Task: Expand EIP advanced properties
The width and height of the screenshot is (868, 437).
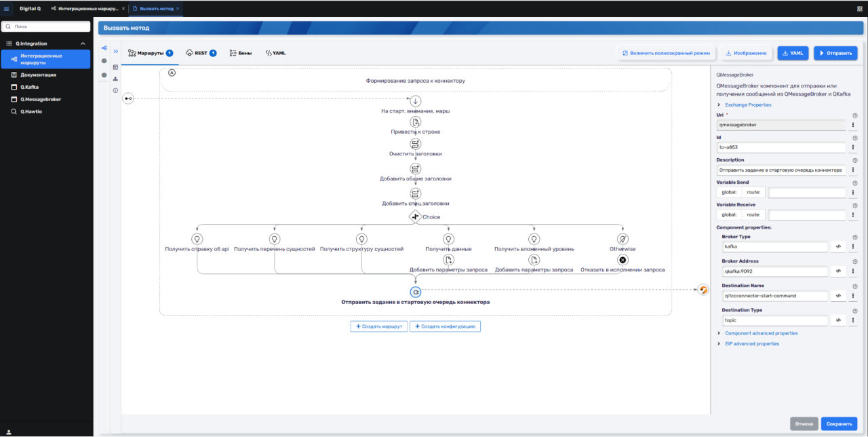Action: pyautogui.click(x=748, y=344)
